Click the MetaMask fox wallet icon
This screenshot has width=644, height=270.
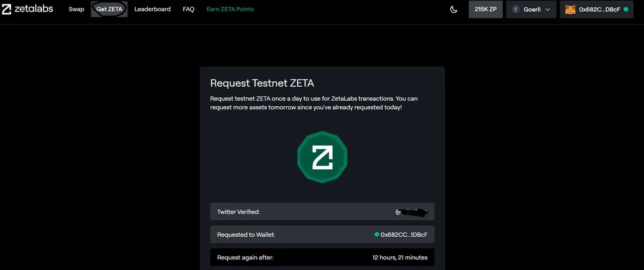coord(570,9)
